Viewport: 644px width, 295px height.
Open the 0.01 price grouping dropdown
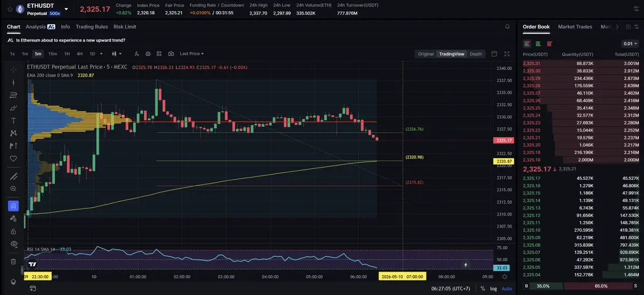[630, 44]
